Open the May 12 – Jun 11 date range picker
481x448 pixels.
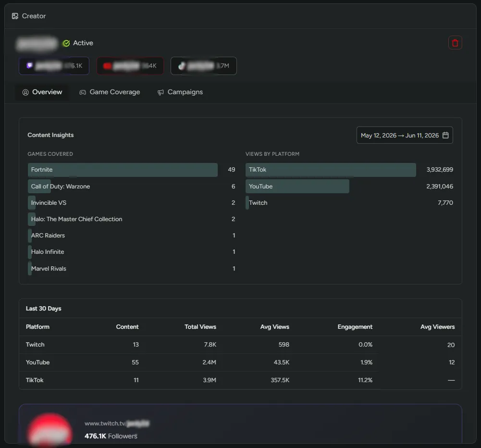[405, 135]
